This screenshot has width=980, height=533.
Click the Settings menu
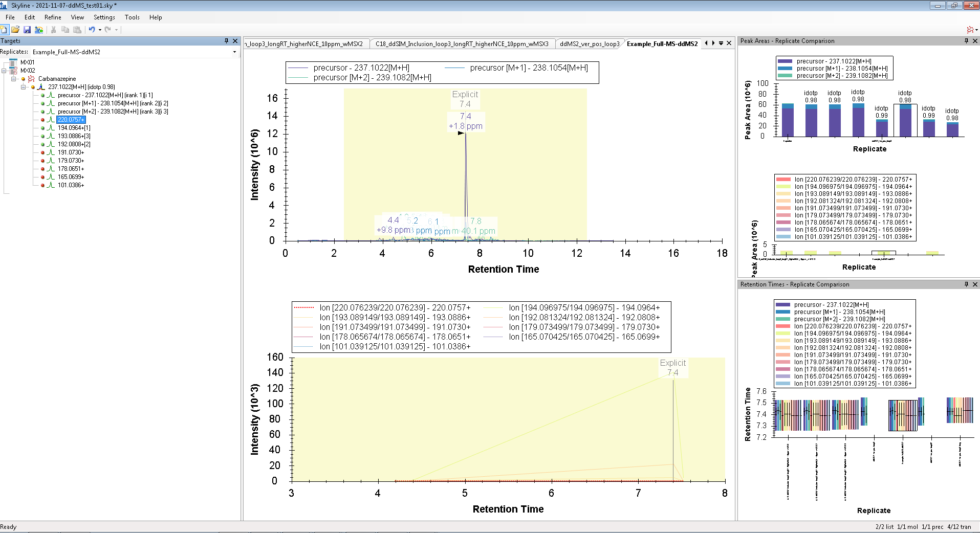[104, 17]
